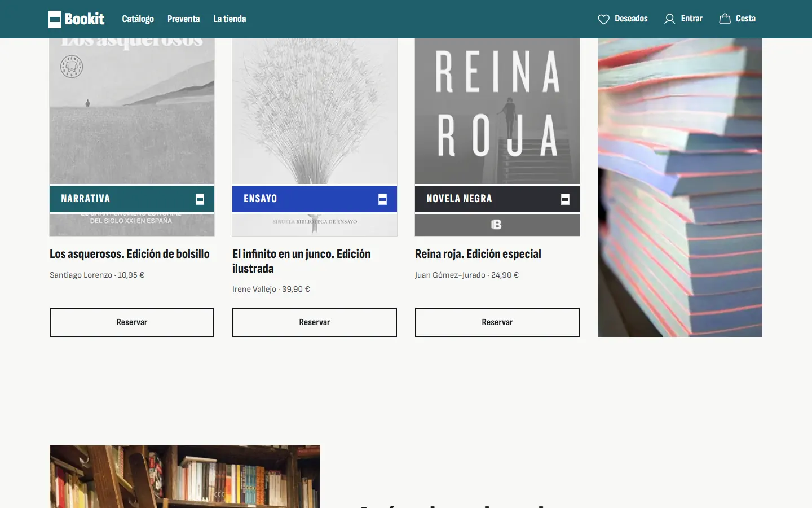Open the Cesta basket link
Viewport: 812px width, 508px height.
(x=737, y=19)
